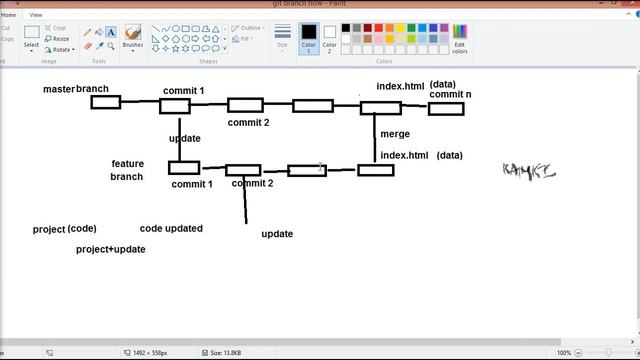Choose the Hexagon shape
The height and width of the screenshot is (360, 640).
[x=185, y=39]
